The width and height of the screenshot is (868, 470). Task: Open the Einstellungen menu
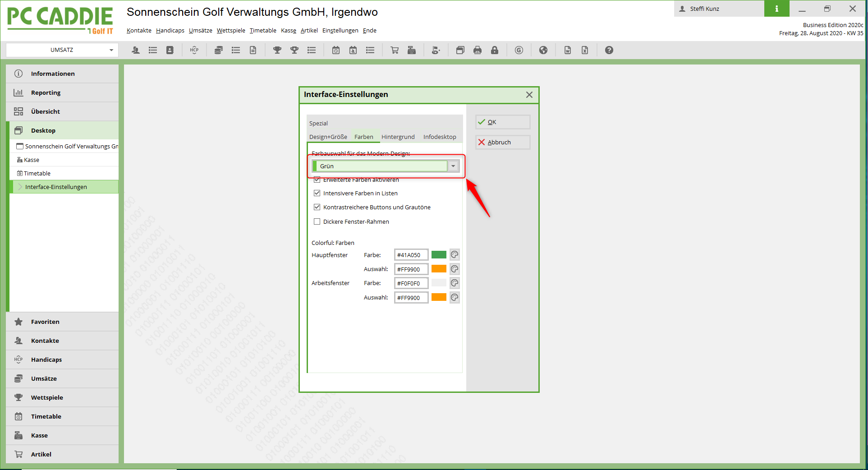tap(340, 31)
